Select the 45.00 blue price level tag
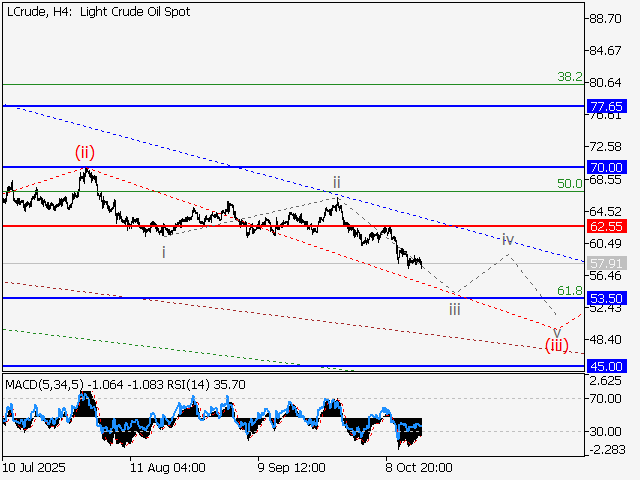The image size is (640, 480). tap(607, 366)
